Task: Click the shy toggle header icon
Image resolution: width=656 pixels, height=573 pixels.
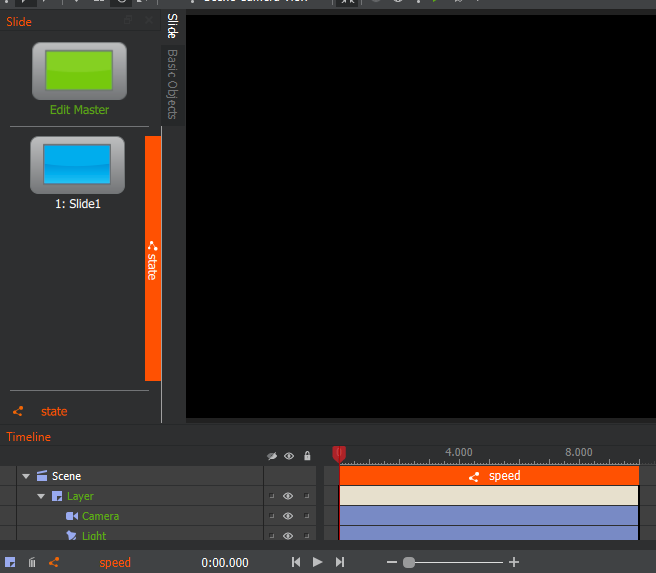Action: click(271, 456)
